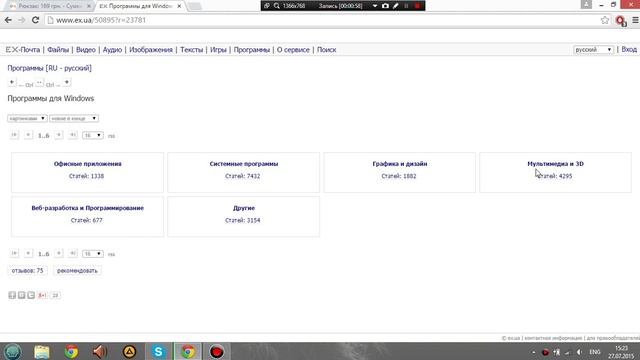Open Skype from the taskbar
The width and height of the screenshot is (640, 360).
point(158,351)
